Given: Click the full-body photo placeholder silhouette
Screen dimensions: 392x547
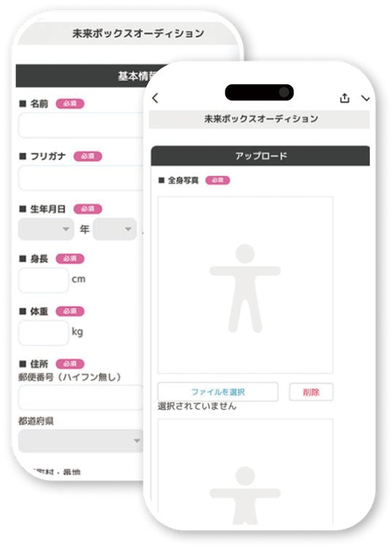Looking at the screenshot, I should (245, 289).
